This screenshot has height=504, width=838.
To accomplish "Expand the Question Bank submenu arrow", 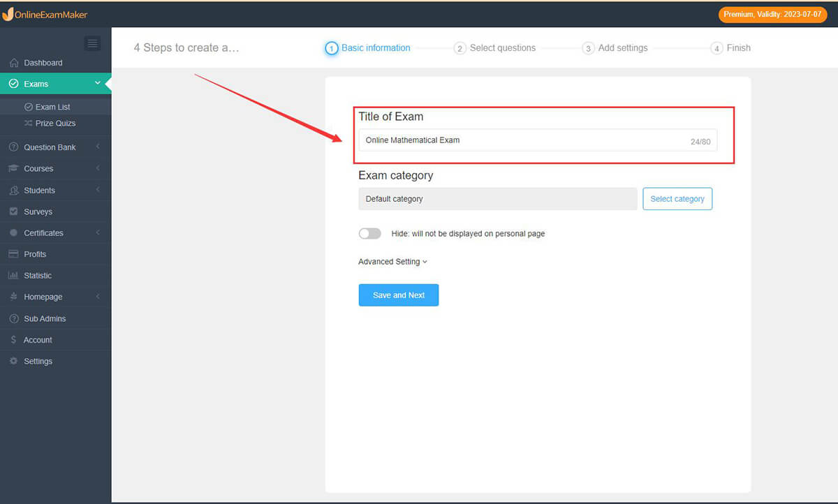I will [x=98, y=147].
